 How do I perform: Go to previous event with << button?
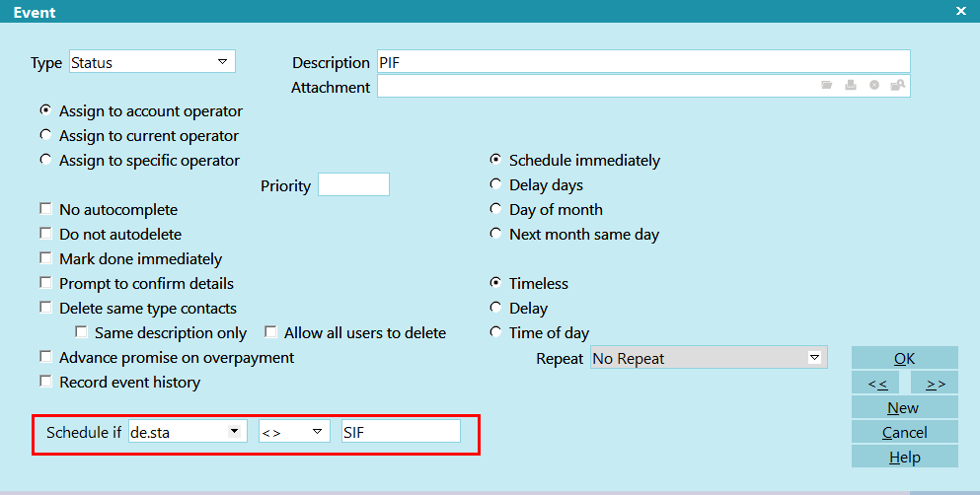(x=875, y=383)
